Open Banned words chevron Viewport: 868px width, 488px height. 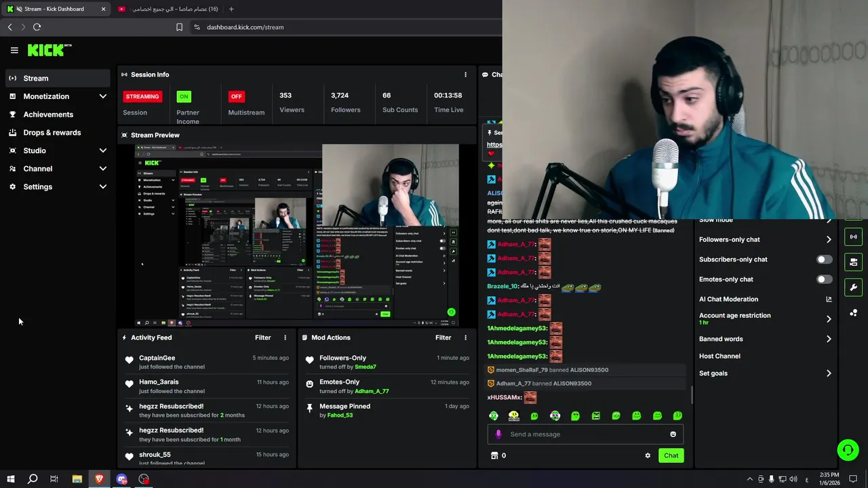(x=829, y=339)
